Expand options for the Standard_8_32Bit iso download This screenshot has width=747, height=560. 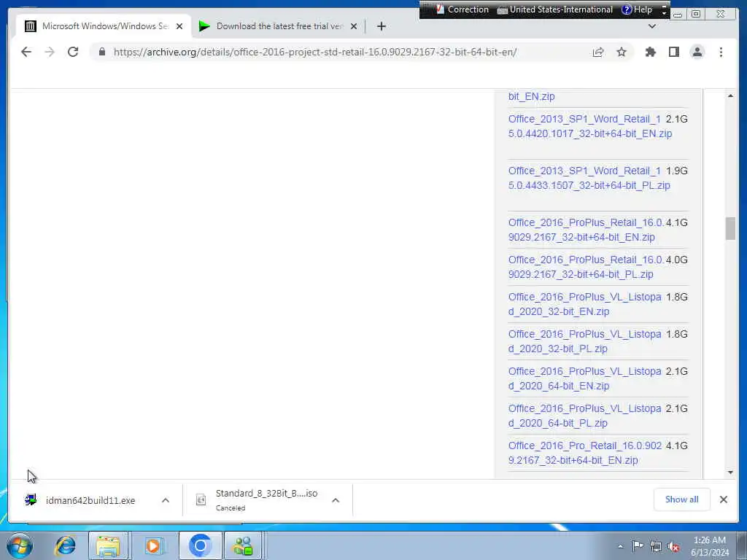tap(336, 500)
